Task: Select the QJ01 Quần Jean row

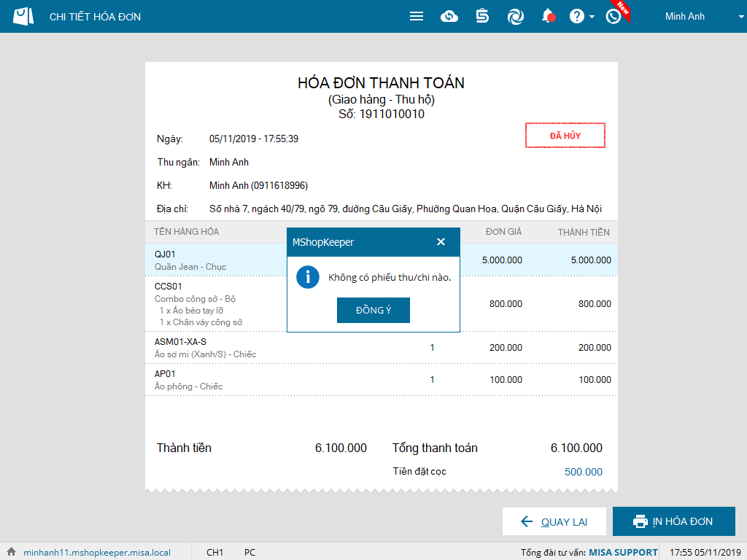Action: tap(381, 260)
